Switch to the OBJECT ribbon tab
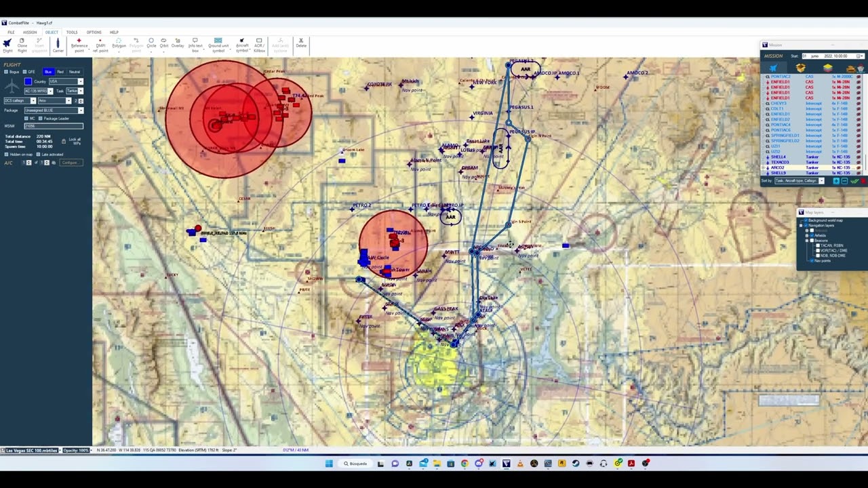 [52, 33]
